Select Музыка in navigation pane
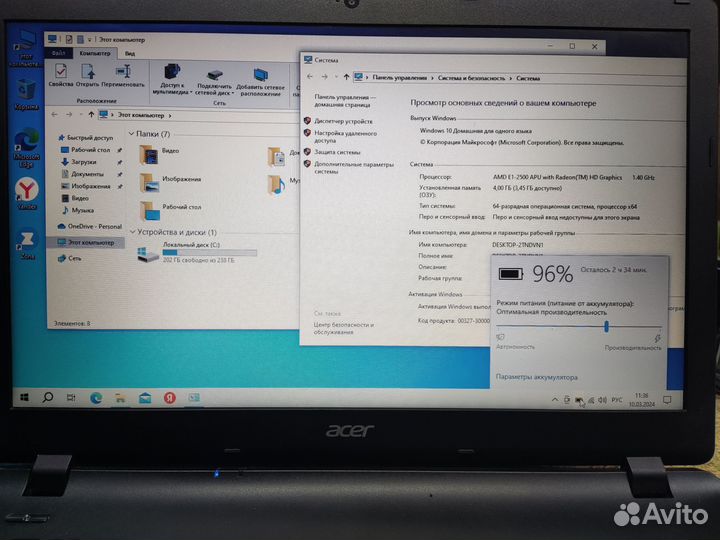The width and height of the screenshot is (720, 540). (77, 210)
